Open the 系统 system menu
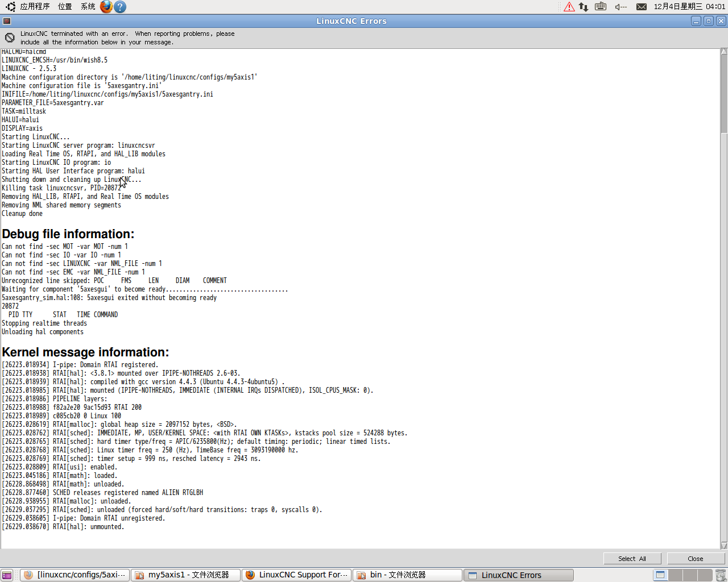This screenshot has width=728, height=582. tap(88, 7)
